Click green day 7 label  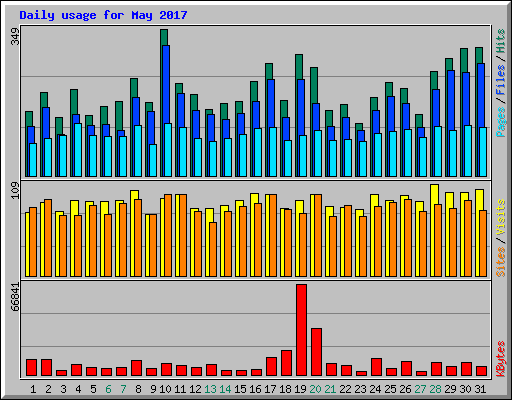pyautogui.click(x=123, y=389)
